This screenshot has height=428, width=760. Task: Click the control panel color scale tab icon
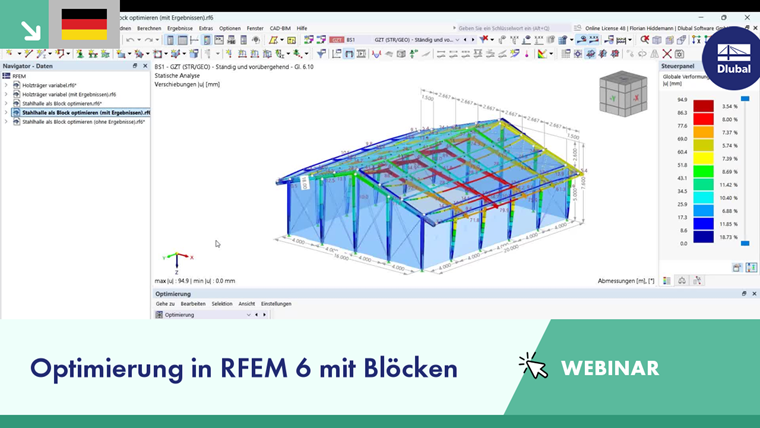667,281
